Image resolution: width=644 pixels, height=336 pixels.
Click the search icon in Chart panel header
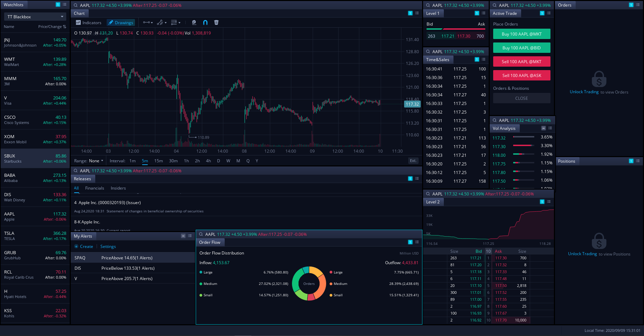76,5
